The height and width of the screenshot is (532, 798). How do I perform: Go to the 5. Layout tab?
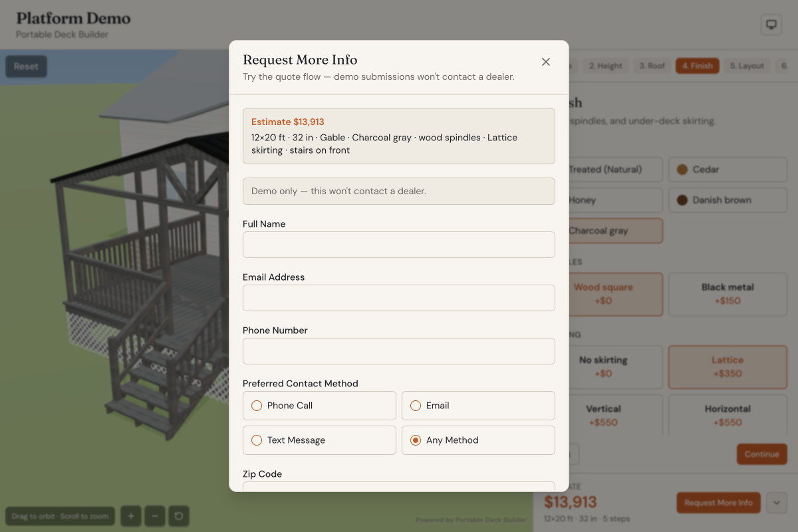pyautogui.click(x=747, y=66)
